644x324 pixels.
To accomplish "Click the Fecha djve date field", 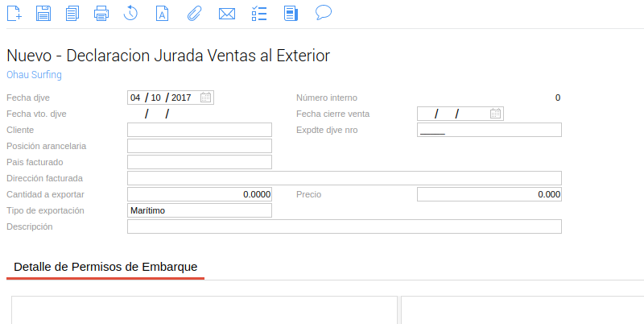I will coord(171,98).
